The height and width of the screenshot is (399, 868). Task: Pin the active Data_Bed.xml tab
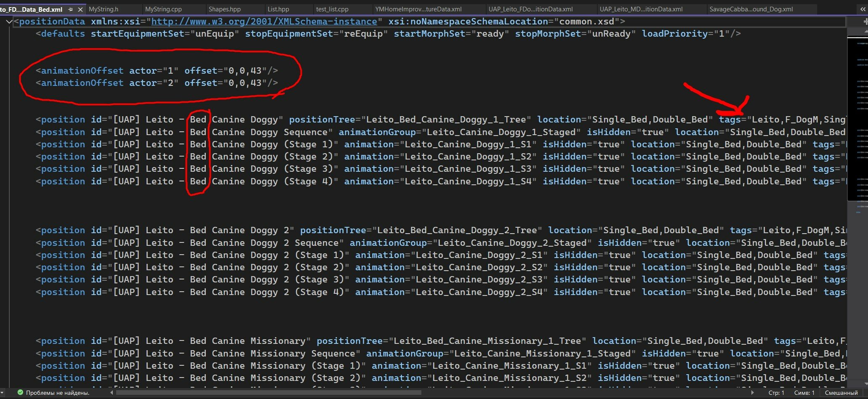pos(70,9)
